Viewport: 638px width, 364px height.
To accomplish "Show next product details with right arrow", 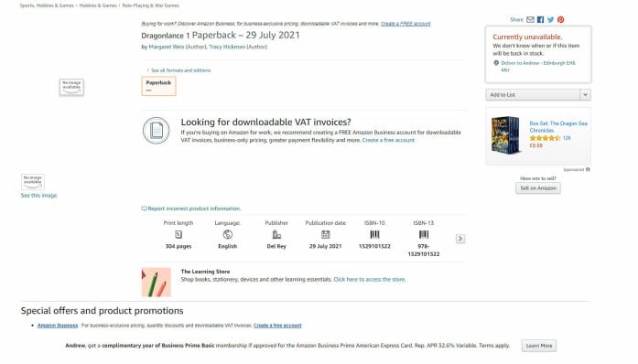I will pyautogui.click(x=460, y=239).
